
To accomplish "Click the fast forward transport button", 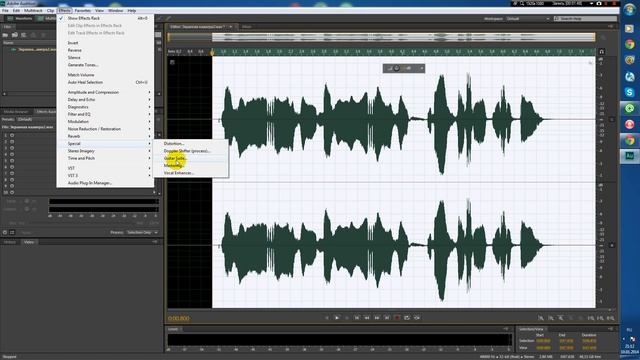I will point(377,318).
